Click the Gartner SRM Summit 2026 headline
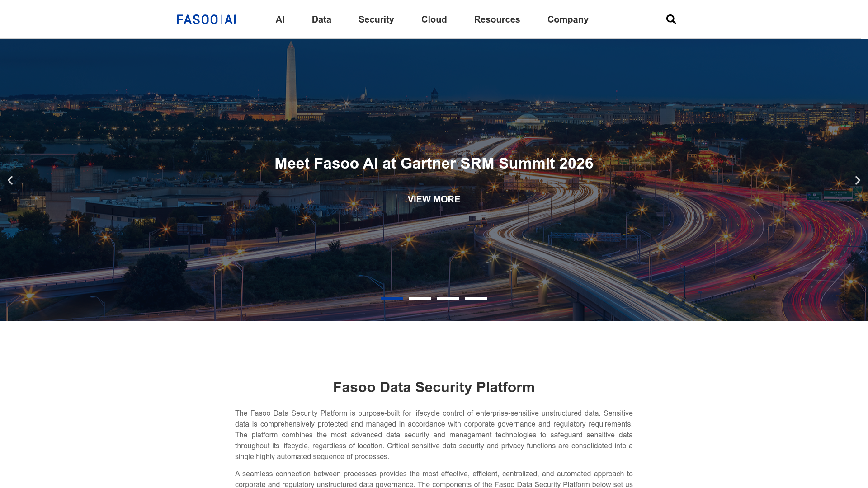The image size is (868, 488). pyautogui.click(x=434, y=163)
